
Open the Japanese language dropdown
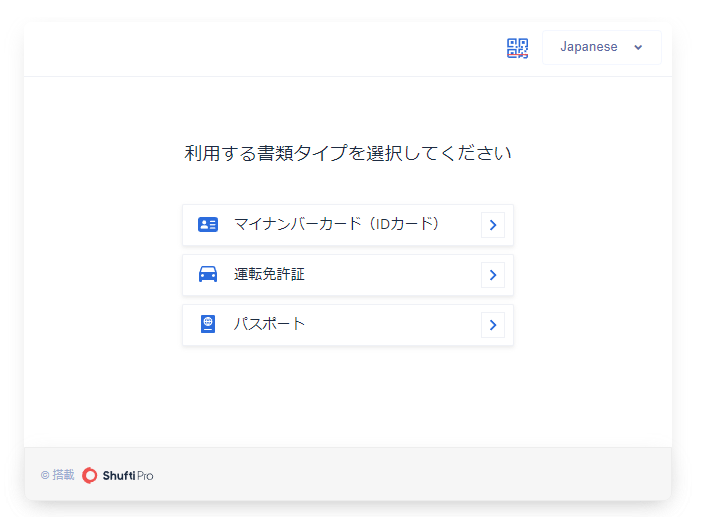(x=601, y=47)
